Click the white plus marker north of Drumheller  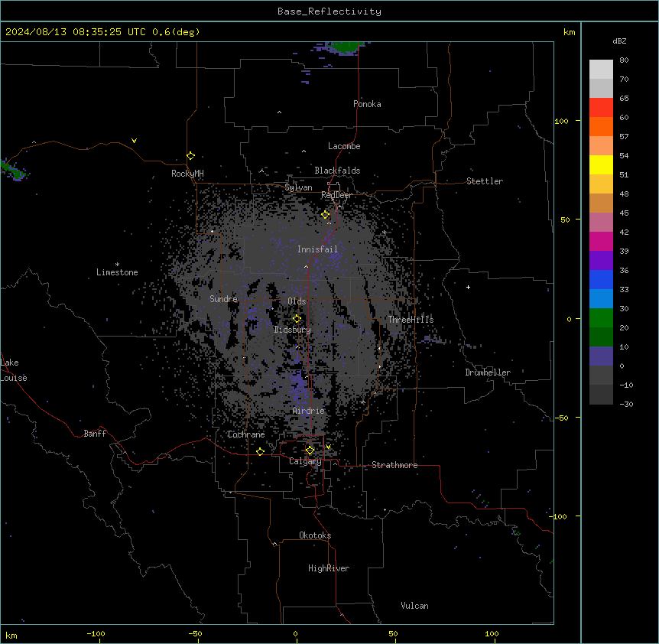point(468,287)
